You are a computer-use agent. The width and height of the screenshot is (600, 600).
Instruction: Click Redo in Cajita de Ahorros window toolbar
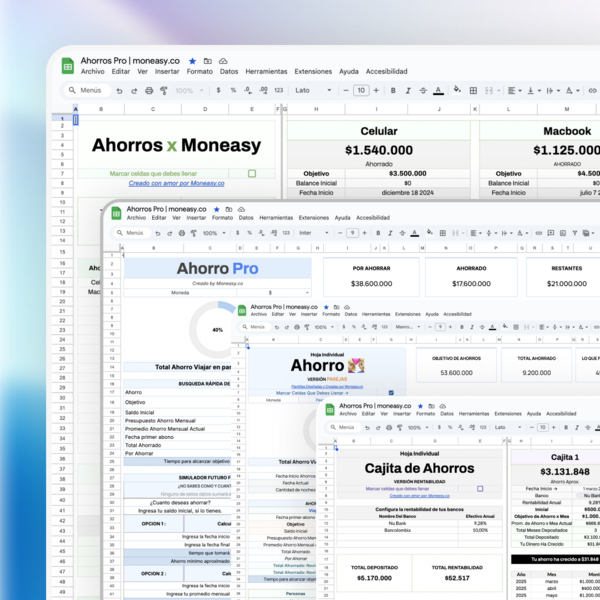coord(378,427)
